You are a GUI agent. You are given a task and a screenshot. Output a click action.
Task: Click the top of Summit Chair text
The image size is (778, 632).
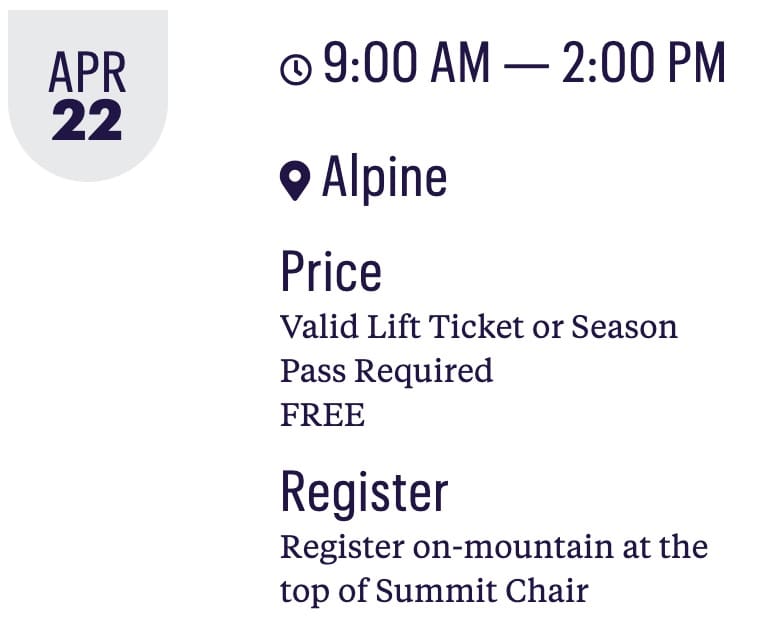[434, 591]
